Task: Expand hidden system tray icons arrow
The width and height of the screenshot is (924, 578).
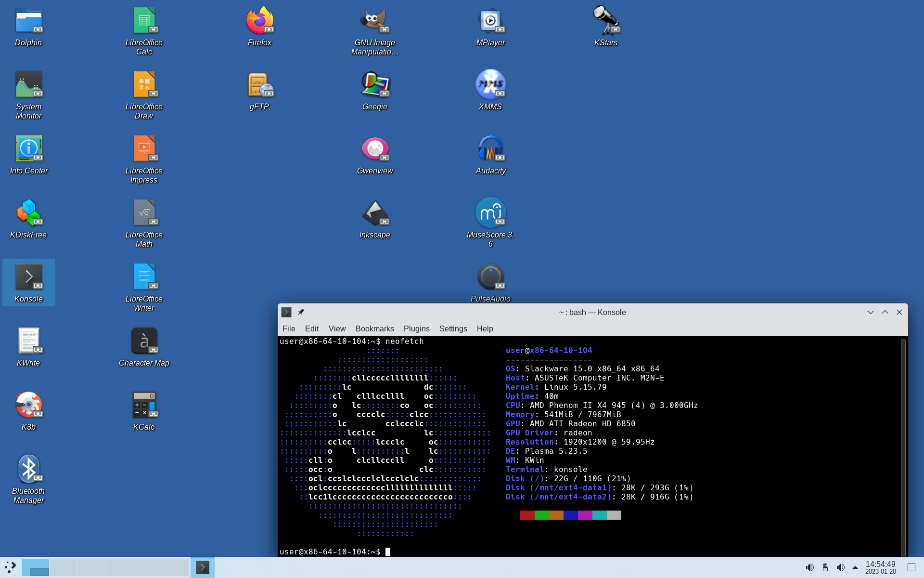Action: click(855, 567)
